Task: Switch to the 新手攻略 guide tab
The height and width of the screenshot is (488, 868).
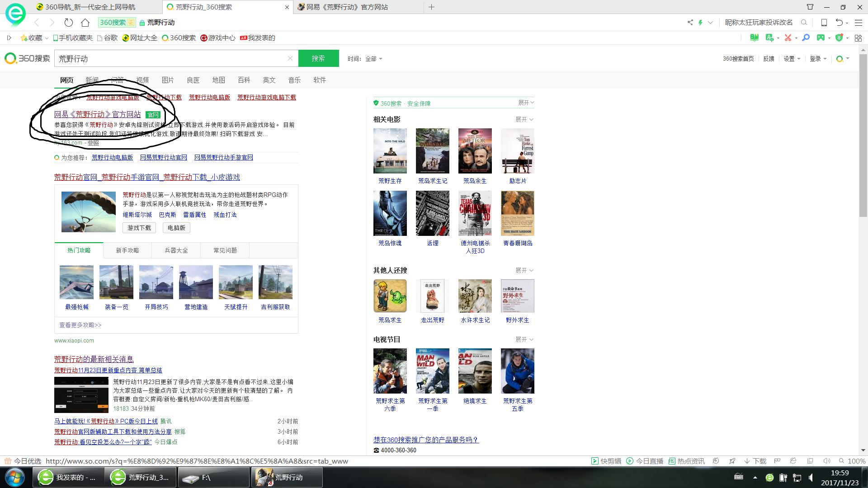Action: (127, 250)
